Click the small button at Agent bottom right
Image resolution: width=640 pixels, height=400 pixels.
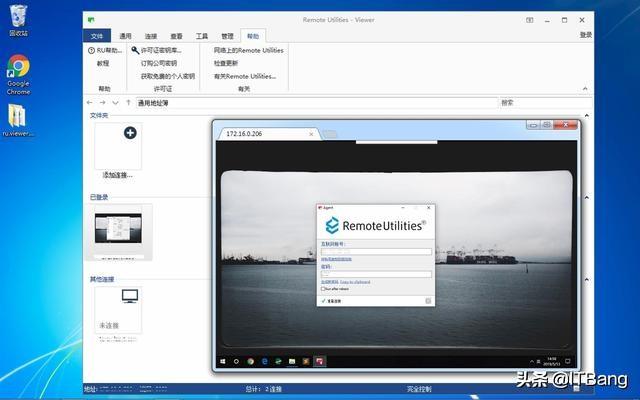[x=428, y=301]
